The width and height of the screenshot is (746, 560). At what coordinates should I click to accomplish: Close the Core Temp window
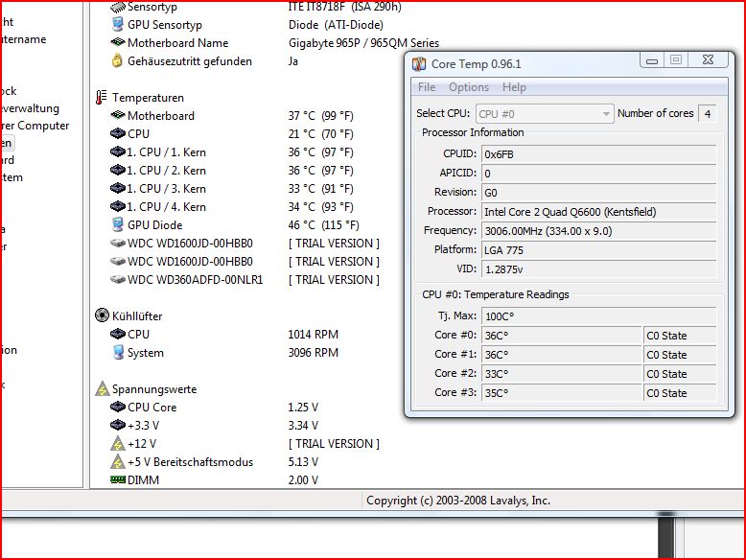click(708, 59)
